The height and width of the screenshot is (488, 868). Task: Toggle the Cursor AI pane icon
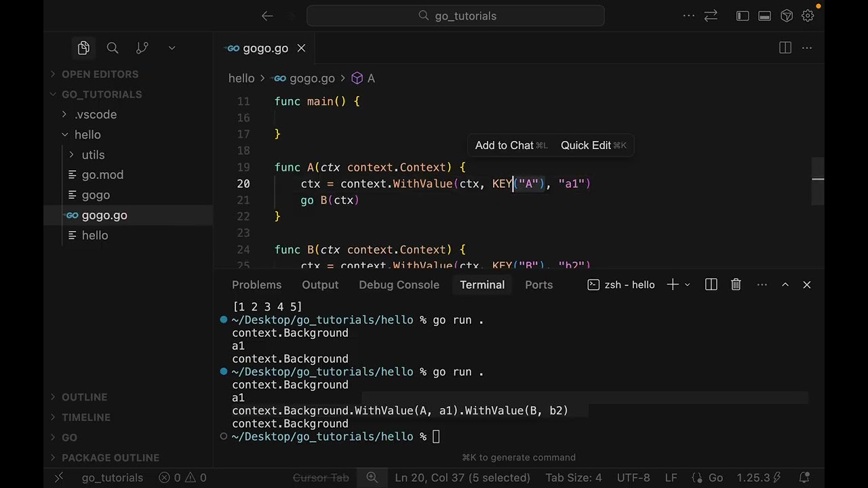pyautogui.click(x=787, y=16)
